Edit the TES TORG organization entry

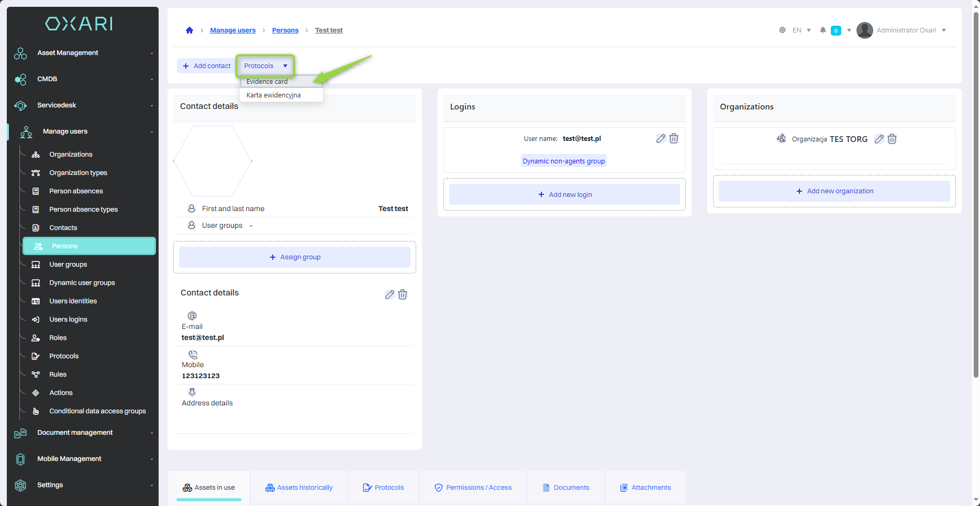(879, 139)
